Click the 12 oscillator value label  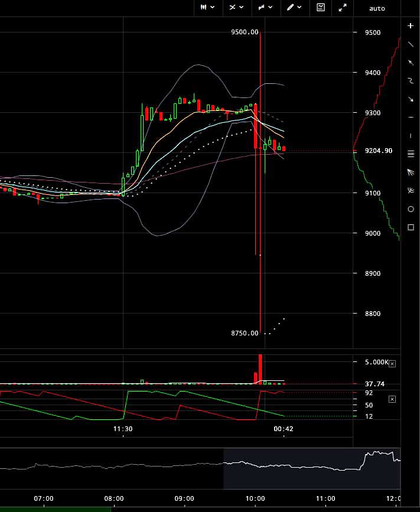(x=369, y=416)
